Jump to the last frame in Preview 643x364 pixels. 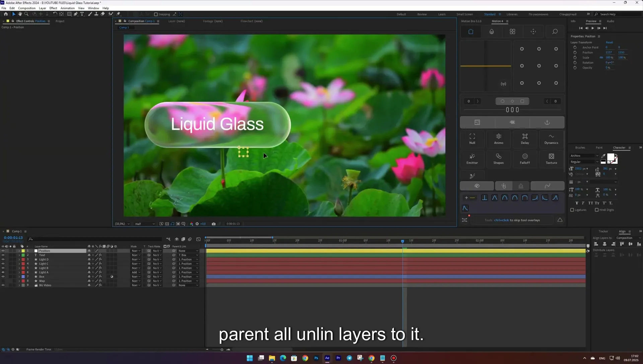coord(605,28)
